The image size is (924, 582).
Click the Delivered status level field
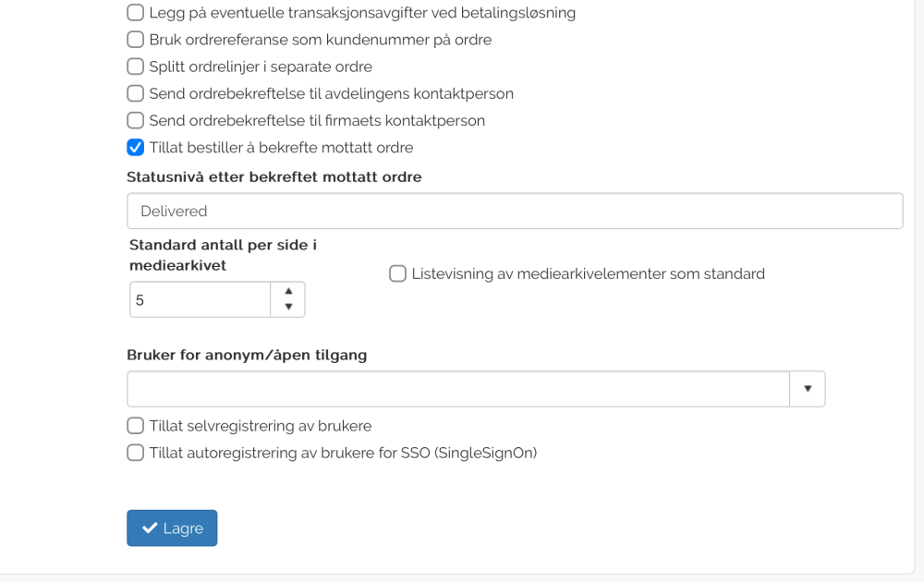click(x=514, y=211)
